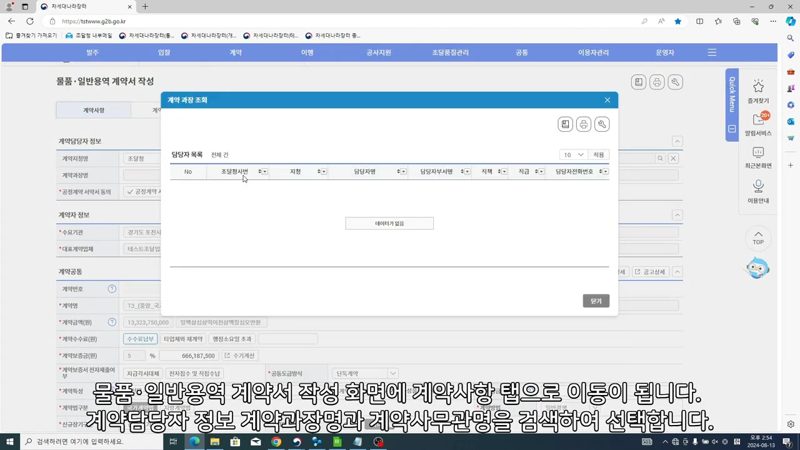
Task: Collapse the 계약공통 section
Action: pos(677,272)
